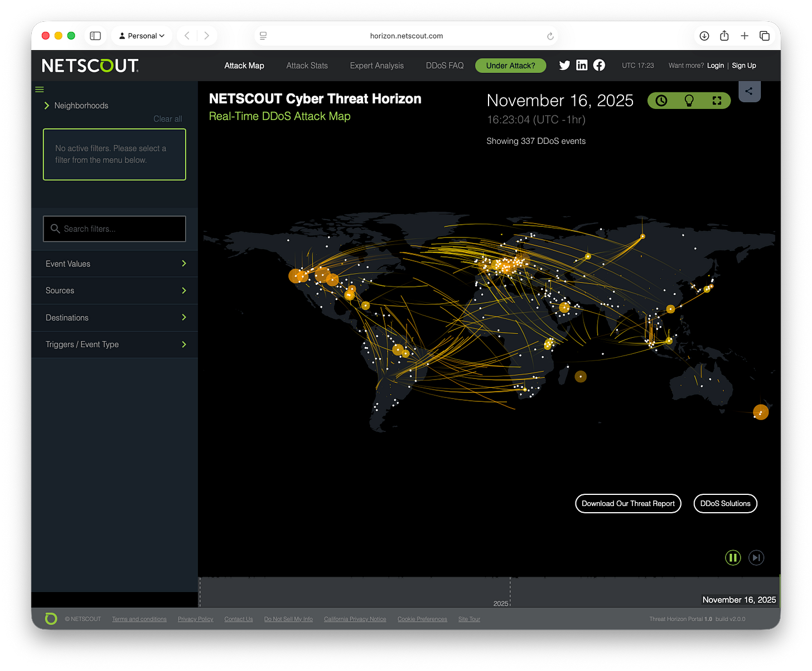
Task: Open the Contact Us link
Action: 239,619
